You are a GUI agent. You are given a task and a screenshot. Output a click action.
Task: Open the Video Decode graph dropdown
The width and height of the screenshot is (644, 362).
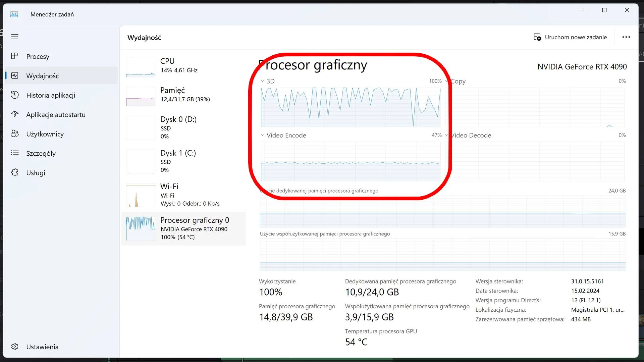pos(447,135)
